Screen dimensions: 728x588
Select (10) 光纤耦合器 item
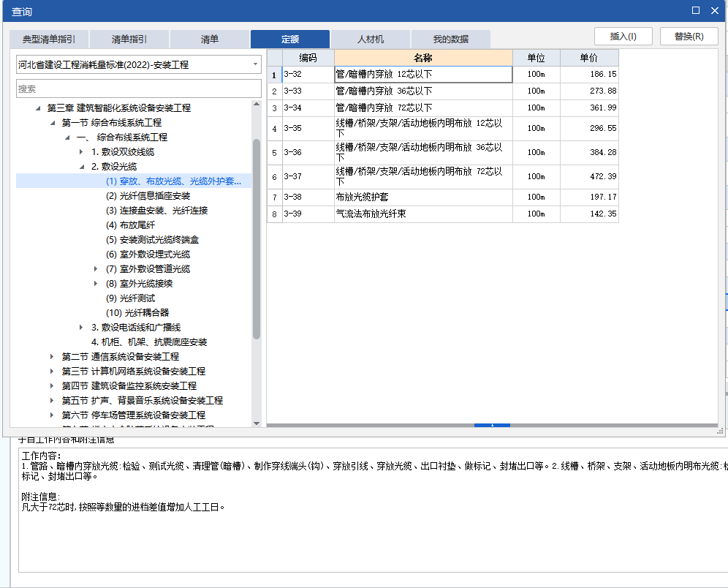(x=137, y=312)
